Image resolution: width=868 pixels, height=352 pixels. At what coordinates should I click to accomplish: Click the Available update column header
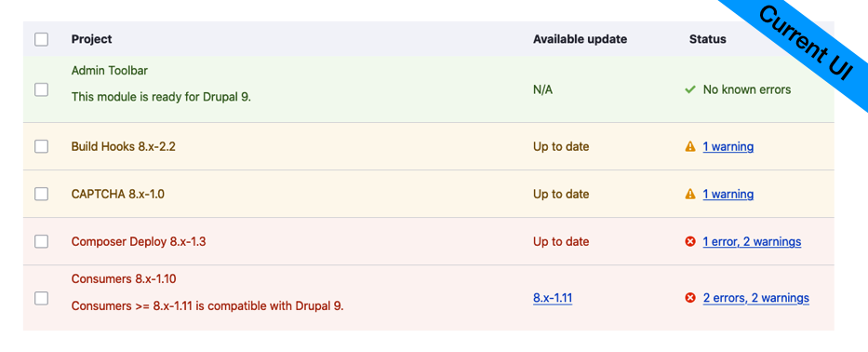(x=581, y=39)
